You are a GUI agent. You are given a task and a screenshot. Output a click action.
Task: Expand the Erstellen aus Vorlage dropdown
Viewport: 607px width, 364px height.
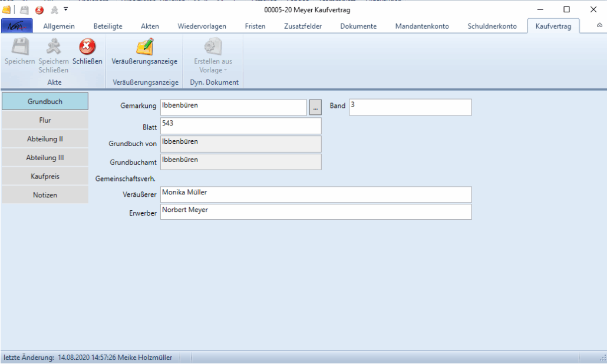click(213, 65)
